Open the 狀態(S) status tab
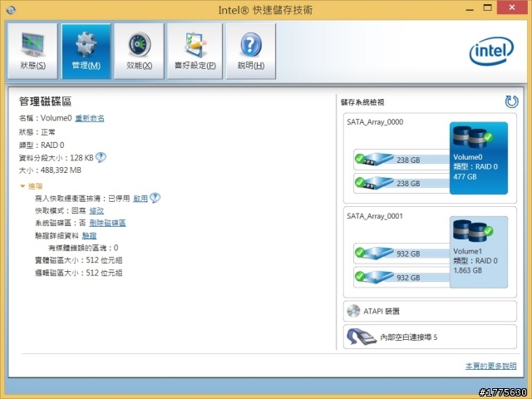The width and height of the screenshot is (532, 399). click(x=32, y=52)
